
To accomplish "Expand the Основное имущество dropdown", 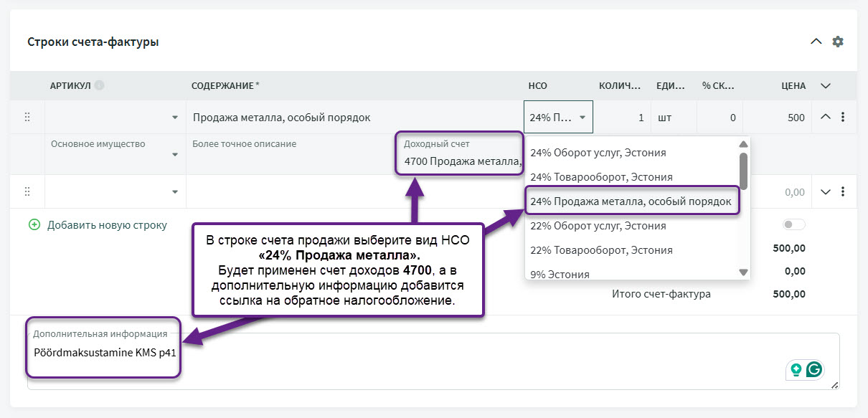I will (175, 155).
